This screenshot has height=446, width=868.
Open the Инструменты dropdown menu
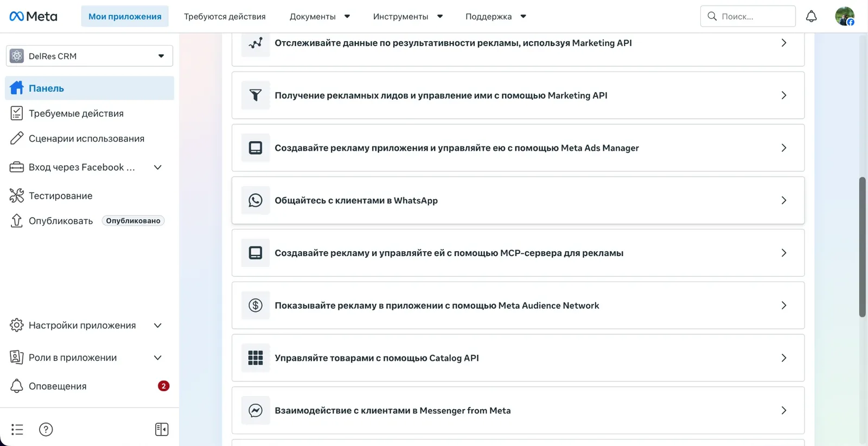click(407, 16)
